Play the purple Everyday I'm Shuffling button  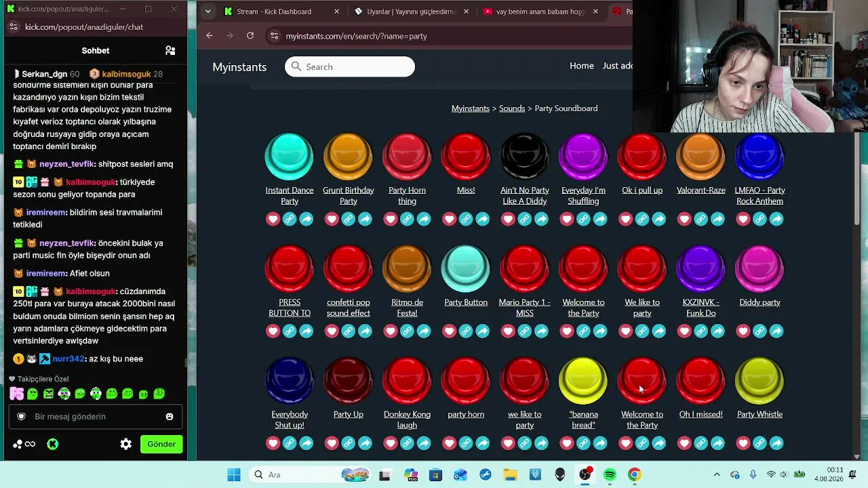(x=583, y=157)
